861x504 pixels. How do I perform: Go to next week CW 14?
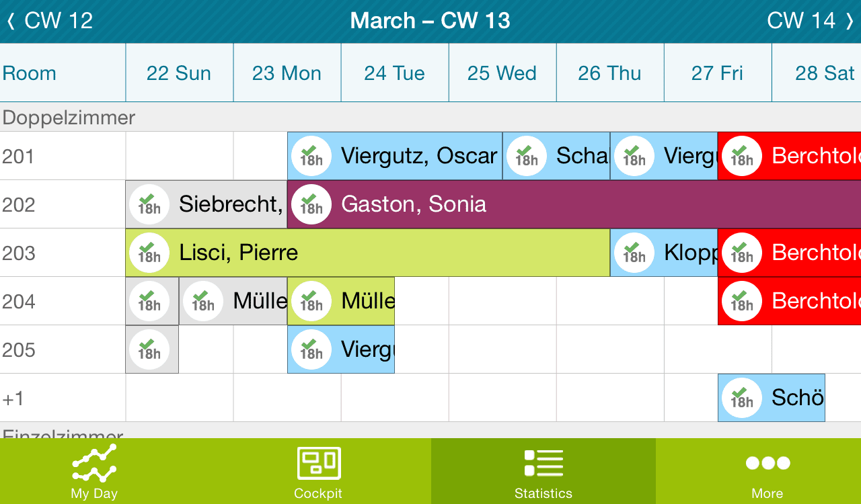pyautogui.click(x=810, y=21)
